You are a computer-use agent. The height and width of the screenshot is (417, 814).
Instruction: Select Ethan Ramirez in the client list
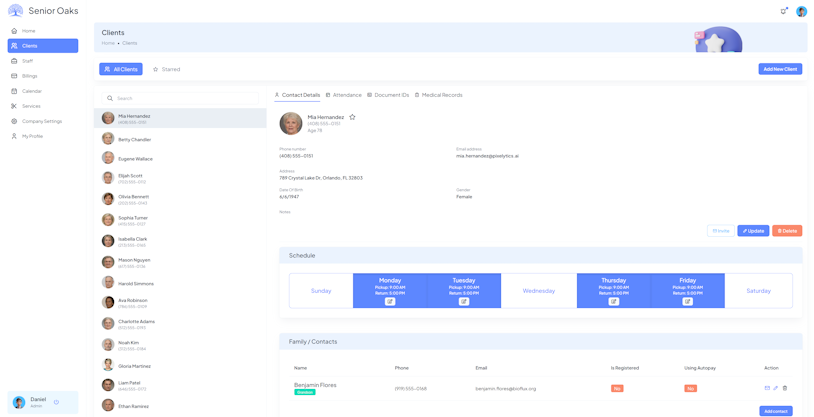(180, 406)
